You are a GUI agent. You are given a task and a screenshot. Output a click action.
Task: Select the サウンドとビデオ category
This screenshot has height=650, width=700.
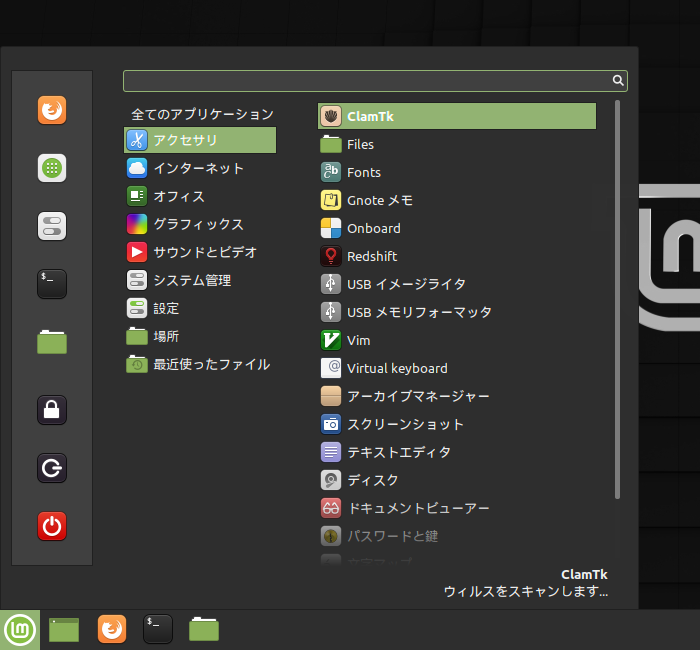(x=200, y=252)
